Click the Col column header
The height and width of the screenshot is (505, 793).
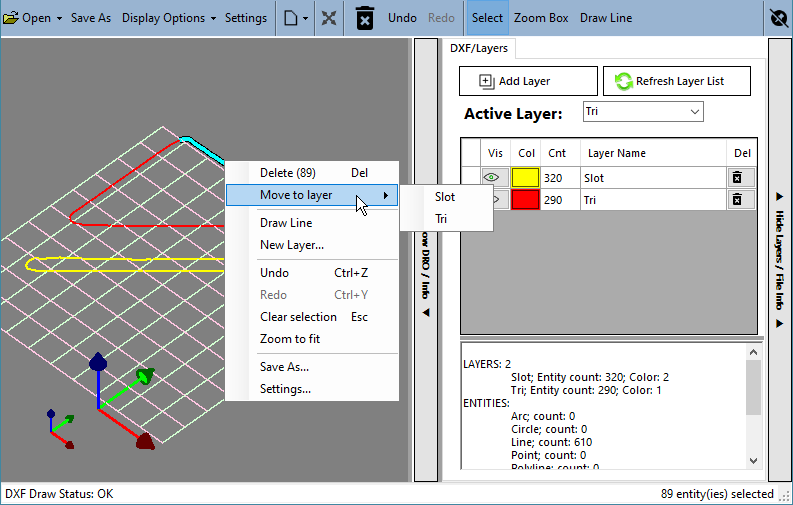526,153
